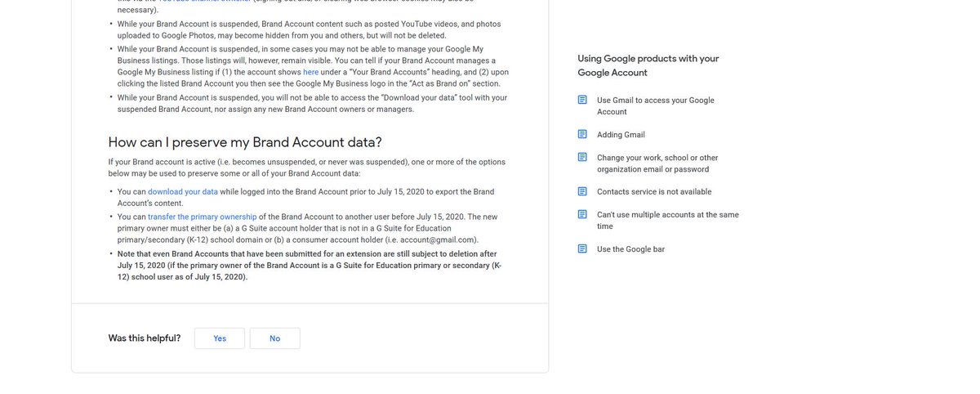Viewport: 980px width, 394px height.
Task: Click the bold 'Note that even Brand Accounts' paragraph
Action: click(x=310, y=265)
